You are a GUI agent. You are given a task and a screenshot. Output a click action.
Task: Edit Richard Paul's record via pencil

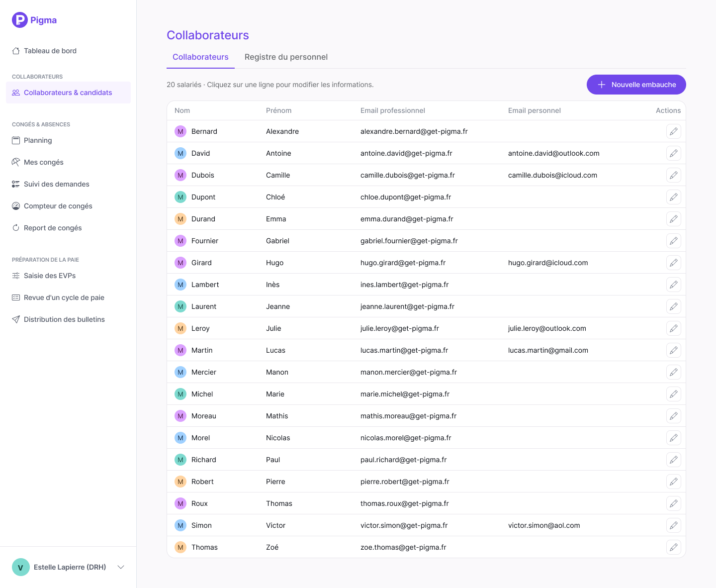click(674, 460)
